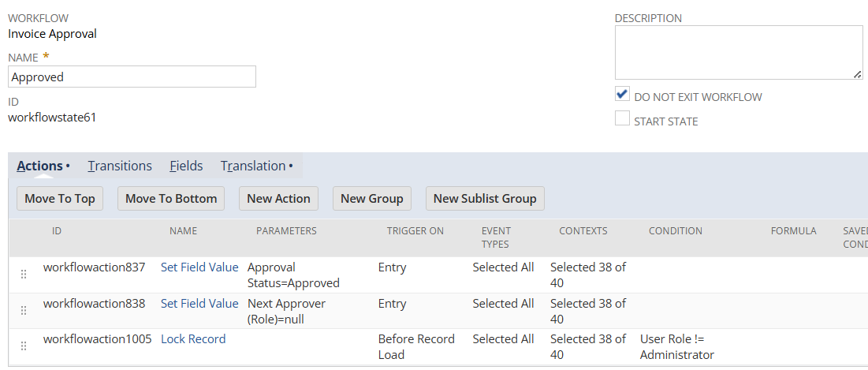Open the Lock Record action link
The height and width of the screenshot is (370, 868).
[193, 339]
